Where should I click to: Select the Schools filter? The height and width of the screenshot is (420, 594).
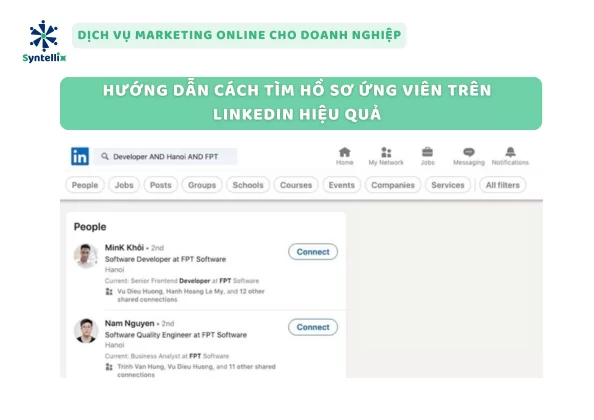[248, 185]
